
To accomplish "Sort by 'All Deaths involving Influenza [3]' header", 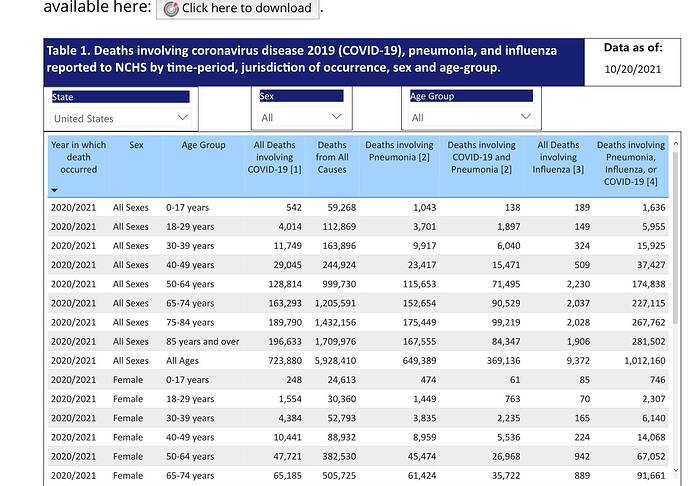I will click(x=558, y=157).
